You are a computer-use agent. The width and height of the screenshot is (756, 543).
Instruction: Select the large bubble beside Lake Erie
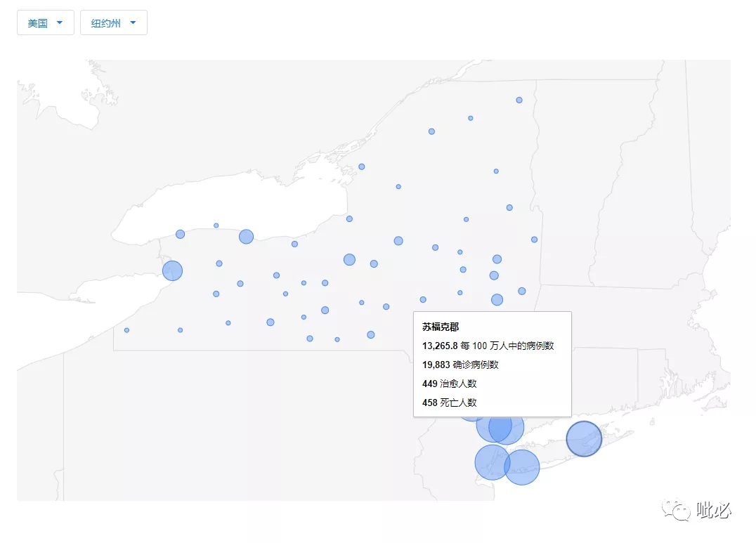[172, 270]
